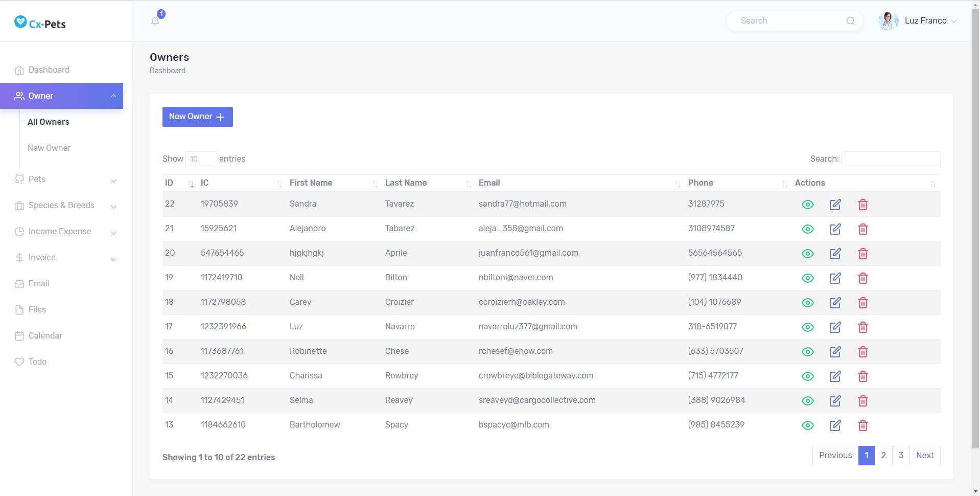This screenshot has height=496, width=980.
Task: Click the trash icon for Selma Reavey
Action: (x=862, y=401)
